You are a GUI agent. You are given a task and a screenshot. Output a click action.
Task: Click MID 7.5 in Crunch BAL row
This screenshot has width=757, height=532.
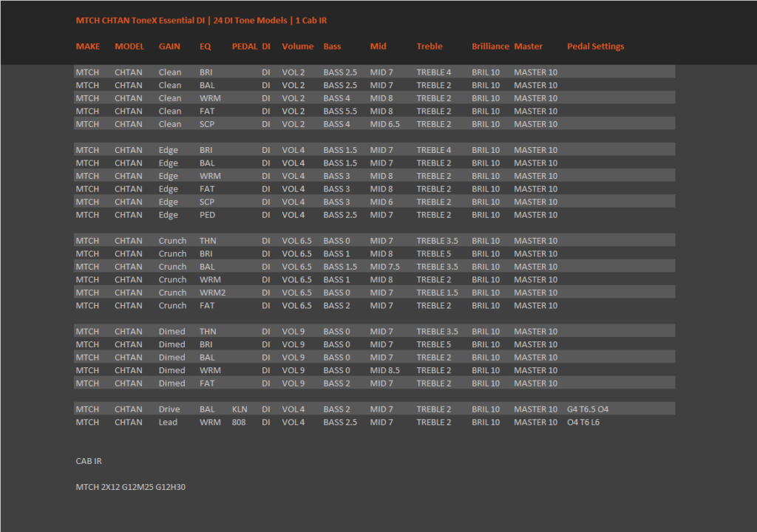(384, 267)
